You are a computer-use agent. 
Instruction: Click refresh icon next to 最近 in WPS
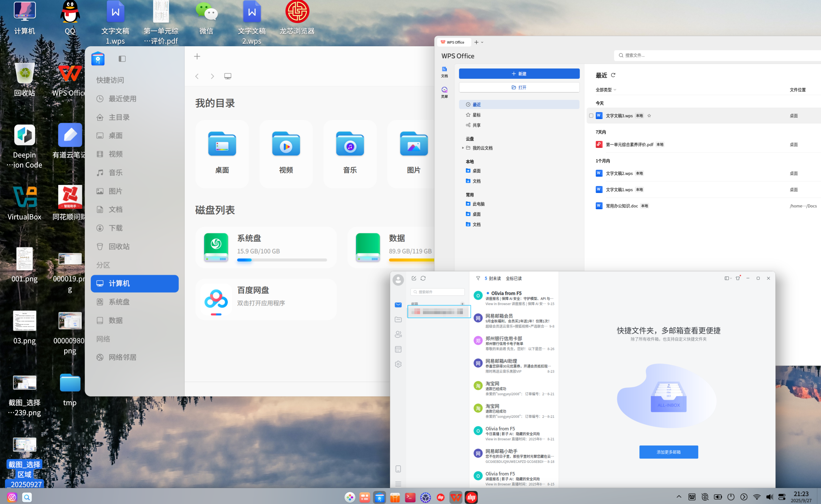tap(613, 75)
